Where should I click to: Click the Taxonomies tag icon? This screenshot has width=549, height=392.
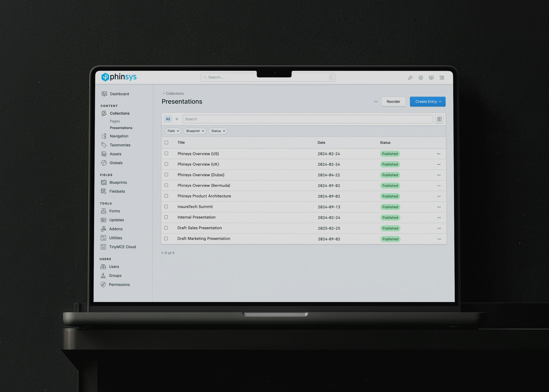(104, 145)
